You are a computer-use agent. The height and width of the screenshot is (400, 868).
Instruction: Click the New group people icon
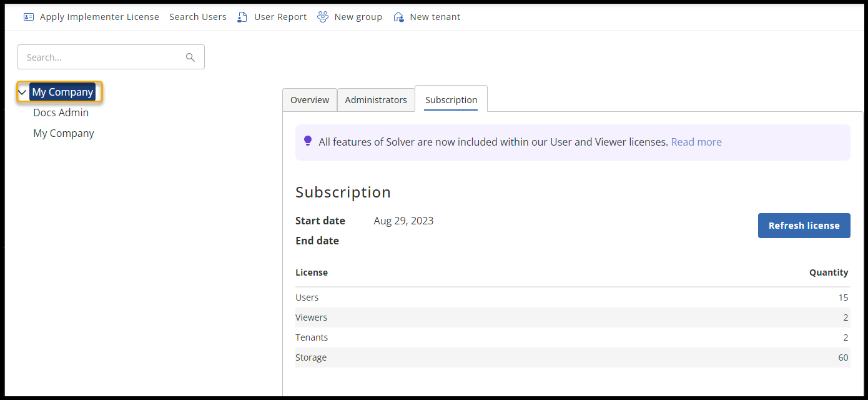323,17
